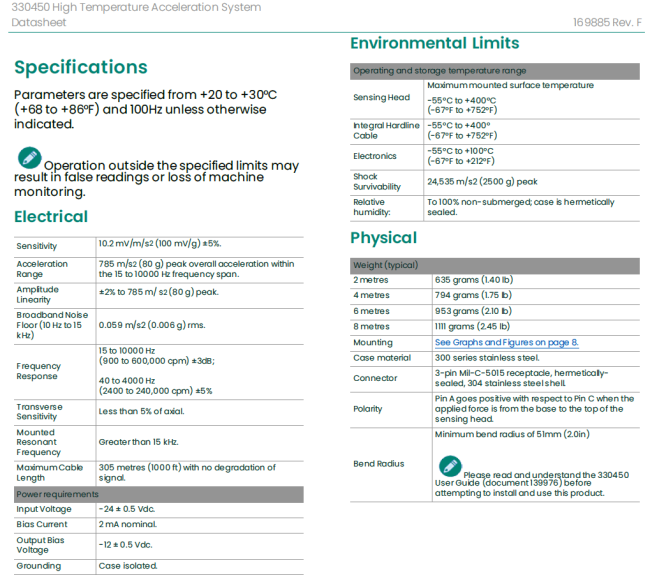Viewport: 650px width, 575px height.
Task: Select the Power requirements table header
Action: coord(57,494)
